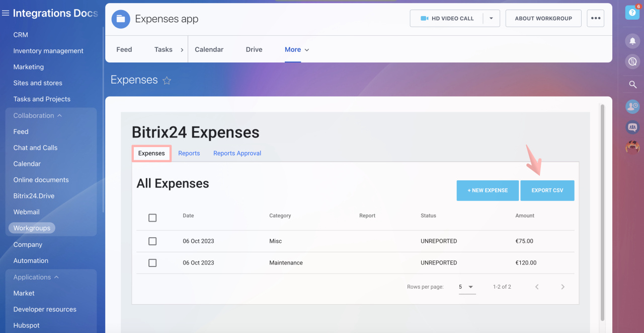Image resolution: width=644 pixels, height=333 pixels.
Task: Open Automation in sidebar
Action: point(31,261)
